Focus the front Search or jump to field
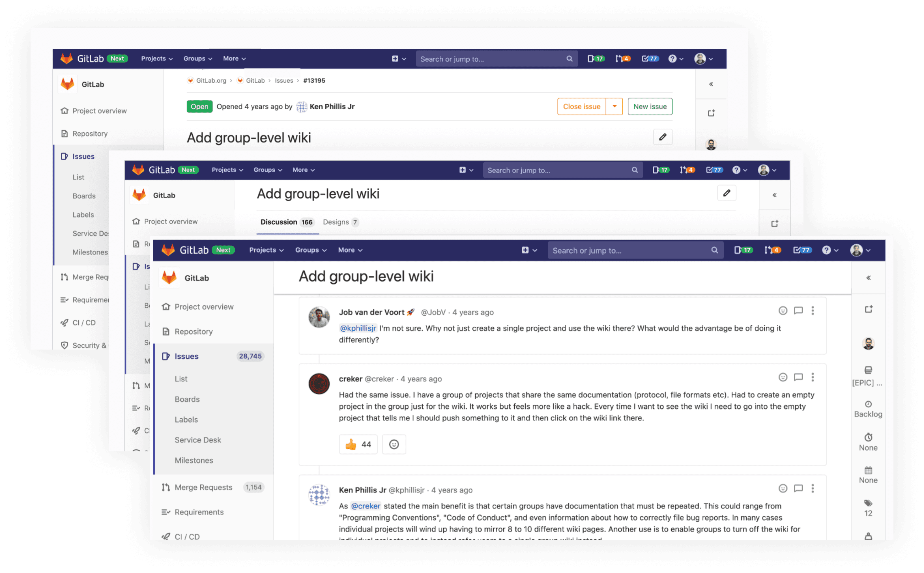This screenshot has height=573, width=924. (x=629, y=251)
